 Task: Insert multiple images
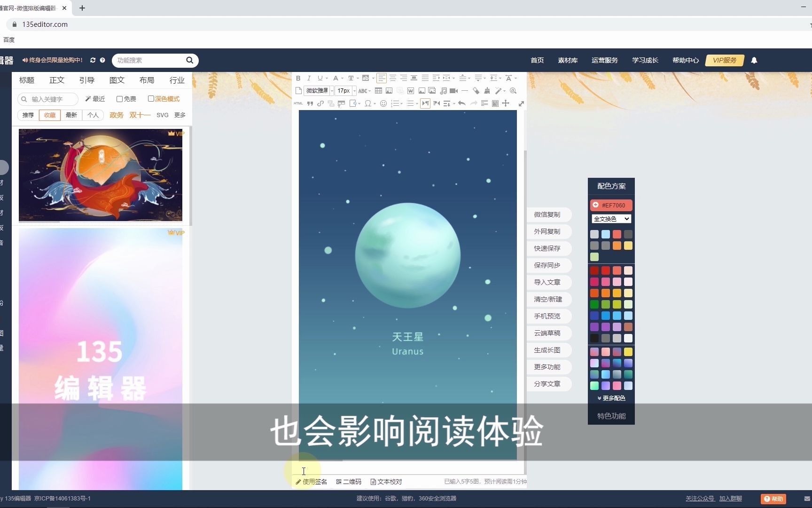coord(432,91)
